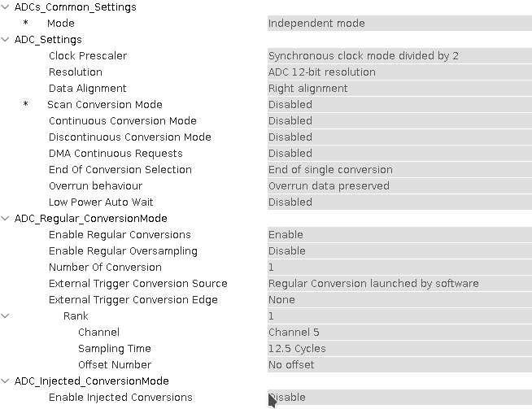
Task: Toggle Scan Conversion Mode Disabled value
Action: click(399, 105)
